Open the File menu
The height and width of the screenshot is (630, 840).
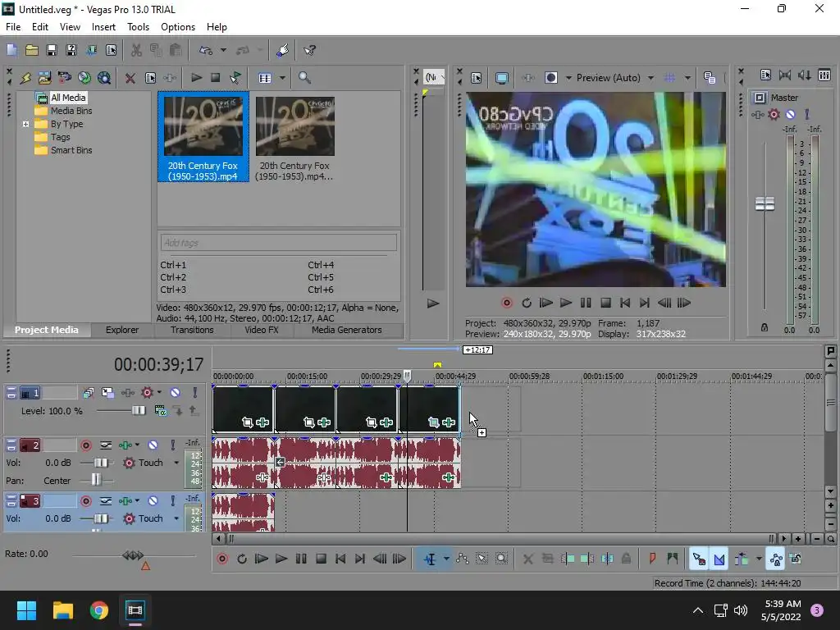point(13,27)
